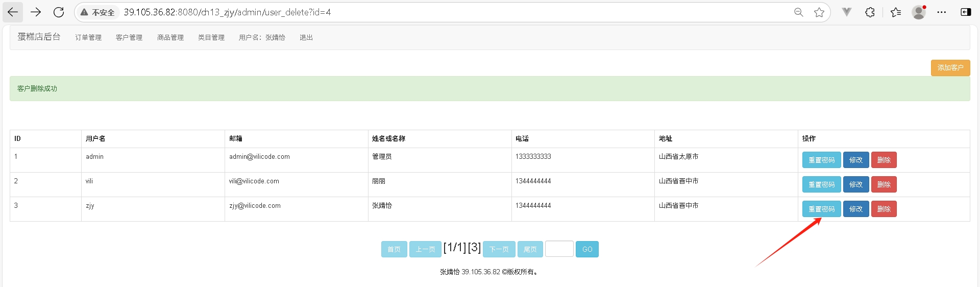This screenshot has width=980, height=287.
Task: Reload the page with refresh icon
Action: point(59,12)
